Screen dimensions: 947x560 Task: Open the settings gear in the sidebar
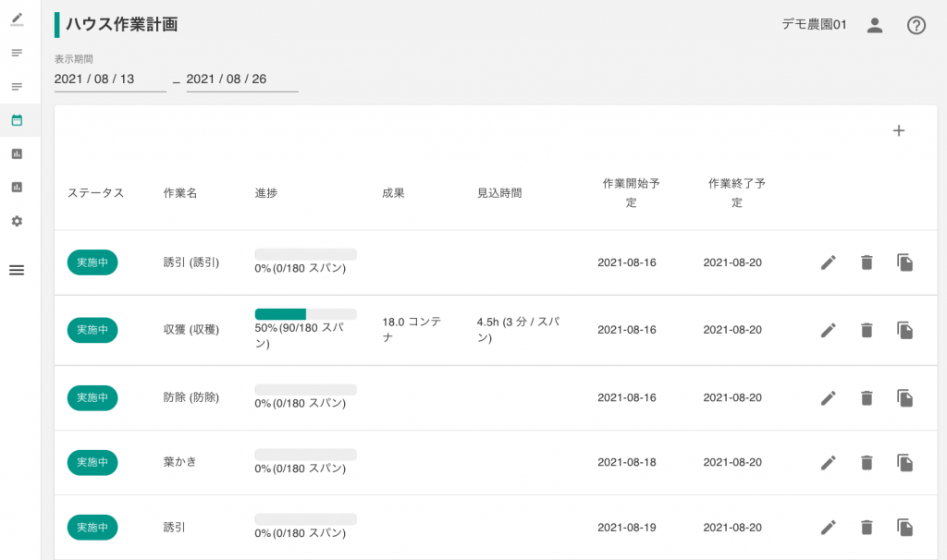click(x=17, y=221)
